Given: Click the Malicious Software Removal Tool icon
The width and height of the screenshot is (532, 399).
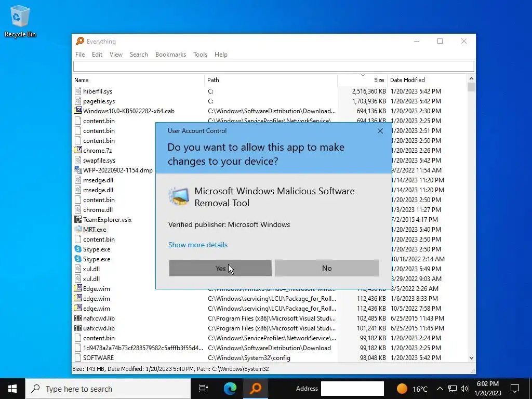Looking at the screenshot, I should [179, 196].
